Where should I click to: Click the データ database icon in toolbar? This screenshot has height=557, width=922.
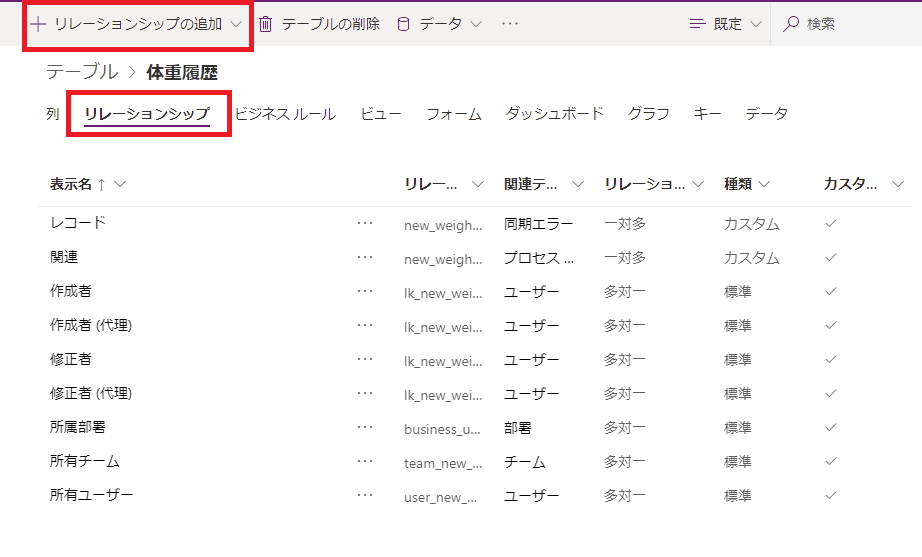(403, 24)
